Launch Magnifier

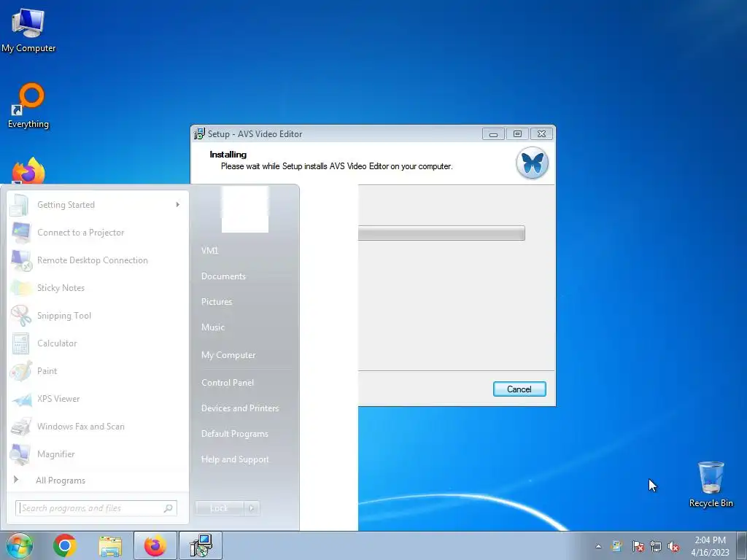[98, 454]
